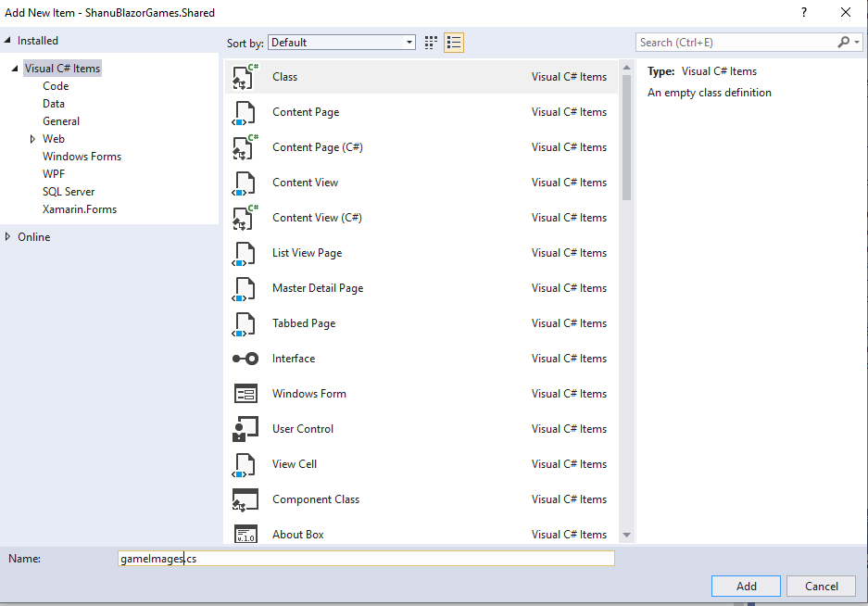The image size is (868, 606).
Task: Choose the Content Page (C#) icon
Action: [245, 146]
